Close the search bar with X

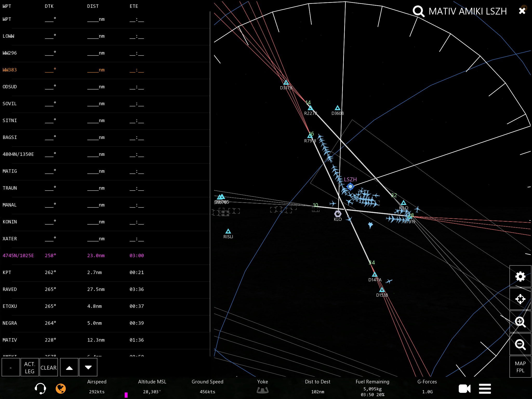click(x=522, y=11)
